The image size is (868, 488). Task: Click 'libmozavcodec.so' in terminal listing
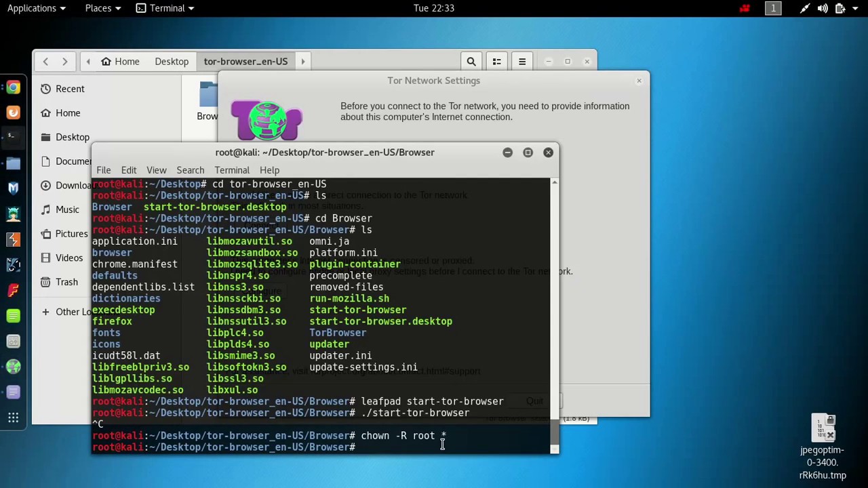pos(138,390)
